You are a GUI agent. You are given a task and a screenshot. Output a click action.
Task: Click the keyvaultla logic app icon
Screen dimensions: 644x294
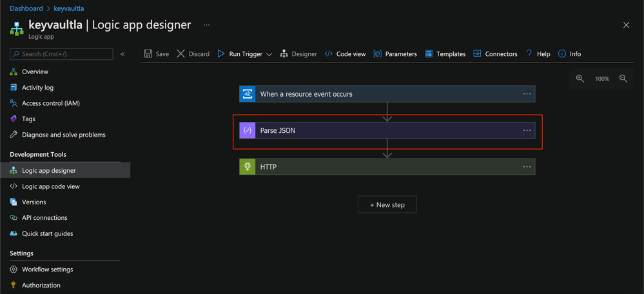pos(16,29)
